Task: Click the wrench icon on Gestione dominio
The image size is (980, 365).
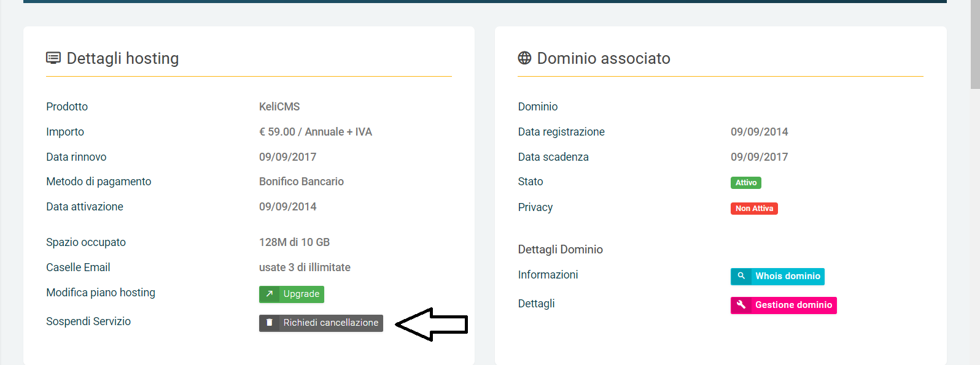Action: coord(741,305)
